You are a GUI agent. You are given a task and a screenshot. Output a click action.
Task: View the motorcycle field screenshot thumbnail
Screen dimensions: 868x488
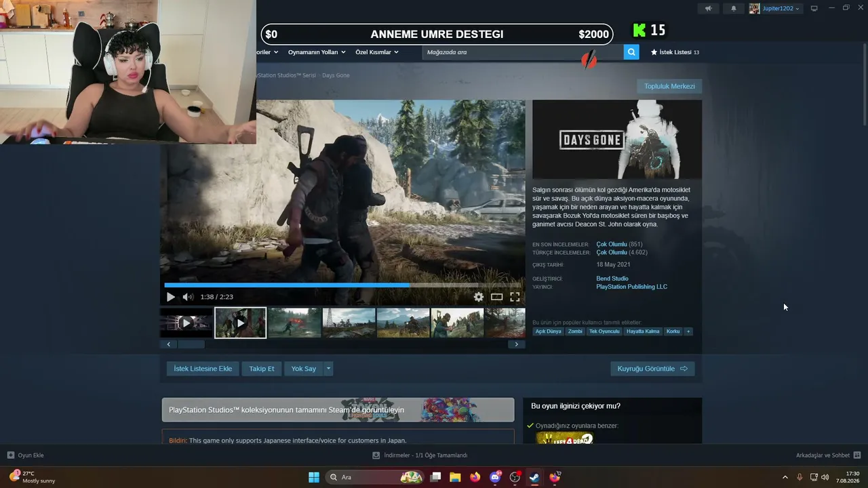(403, 323)
